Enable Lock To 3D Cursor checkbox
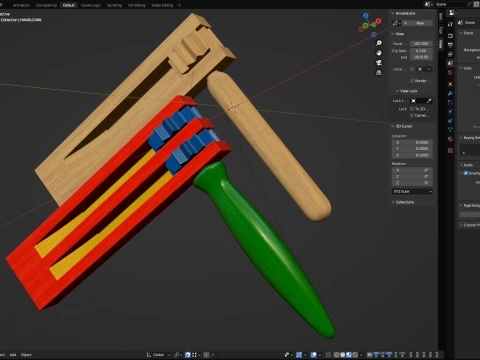The width and height of the screenshot is (480, 360). point(412,109)
